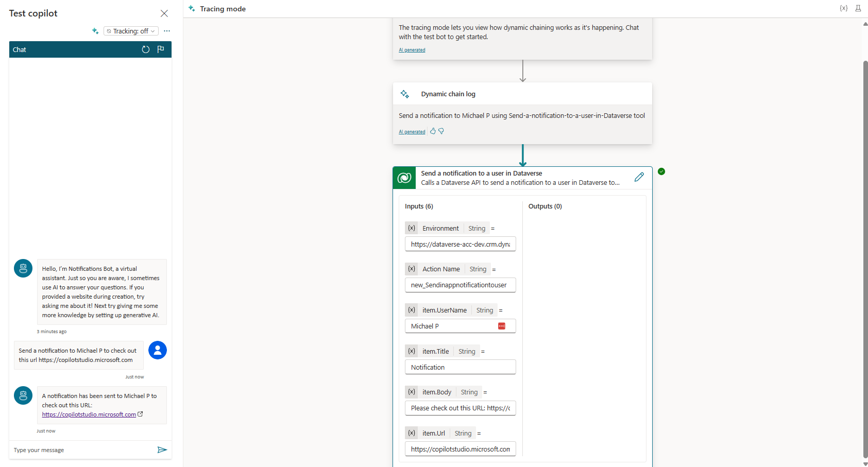This screenshot has height=467, width=868.
Task: Click the flag icon in Chat header
Action: [161, 49]
